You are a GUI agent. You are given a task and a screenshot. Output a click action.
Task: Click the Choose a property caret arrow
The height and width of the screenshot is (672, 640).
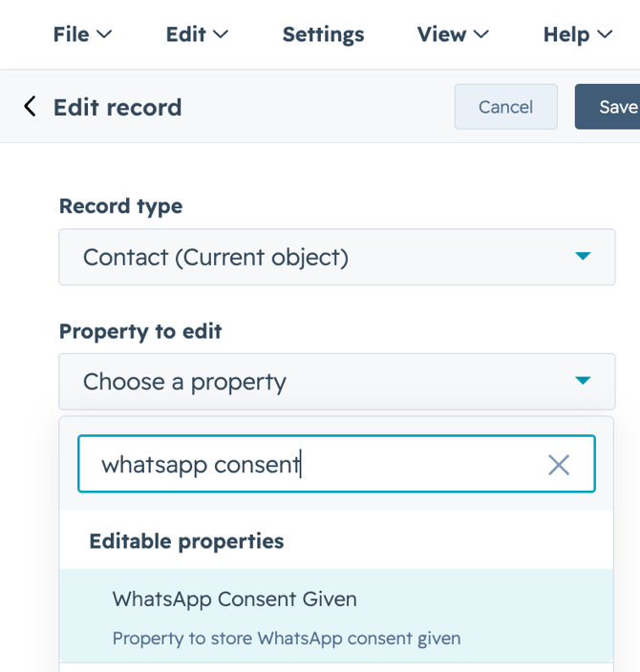pyautogui.click(x=583, y=382)
